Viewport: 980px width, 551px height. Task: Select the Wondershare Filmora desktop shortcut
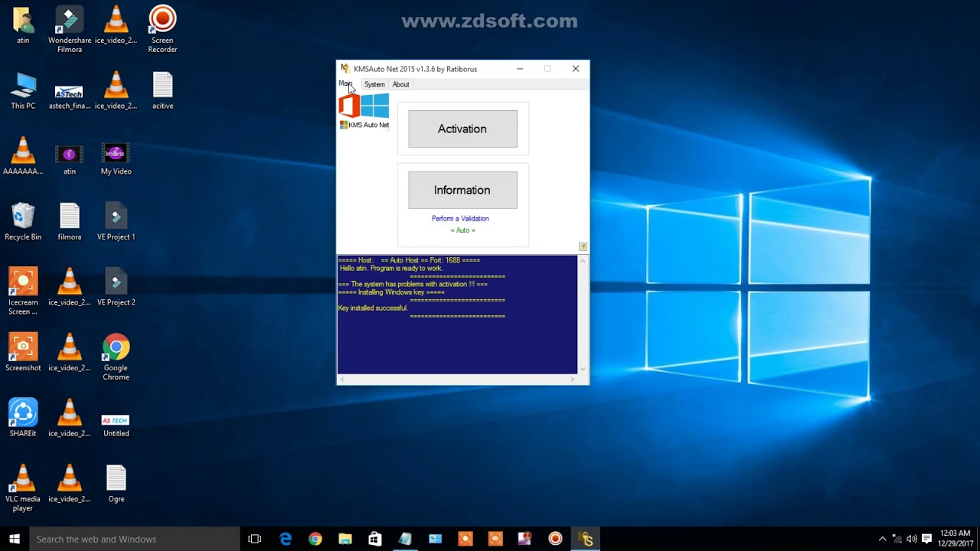pos(70,30)
